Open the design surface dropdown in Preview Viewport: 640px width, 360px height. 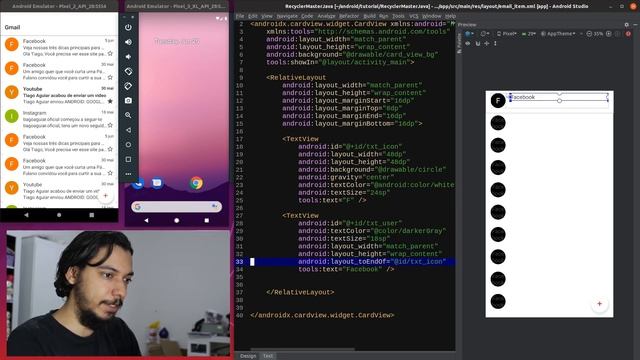tap(470, 34)
